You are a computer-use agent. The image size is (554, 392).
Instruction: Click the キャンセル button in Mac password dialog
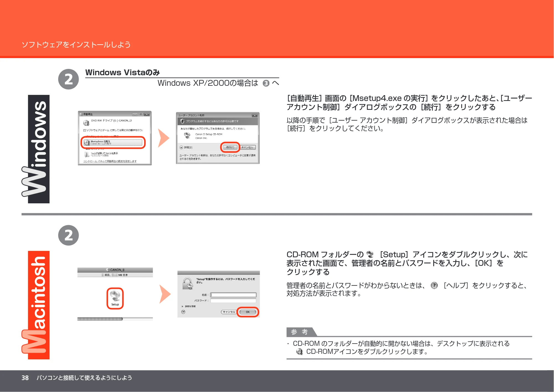(x=229, y=312)
